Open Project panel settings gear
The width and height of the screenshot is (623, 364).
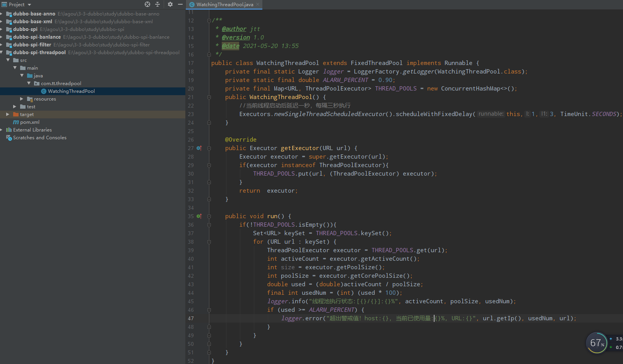coord(170,4)
